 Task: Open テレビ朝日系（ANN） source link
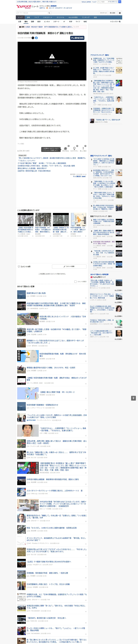[80, 176]
